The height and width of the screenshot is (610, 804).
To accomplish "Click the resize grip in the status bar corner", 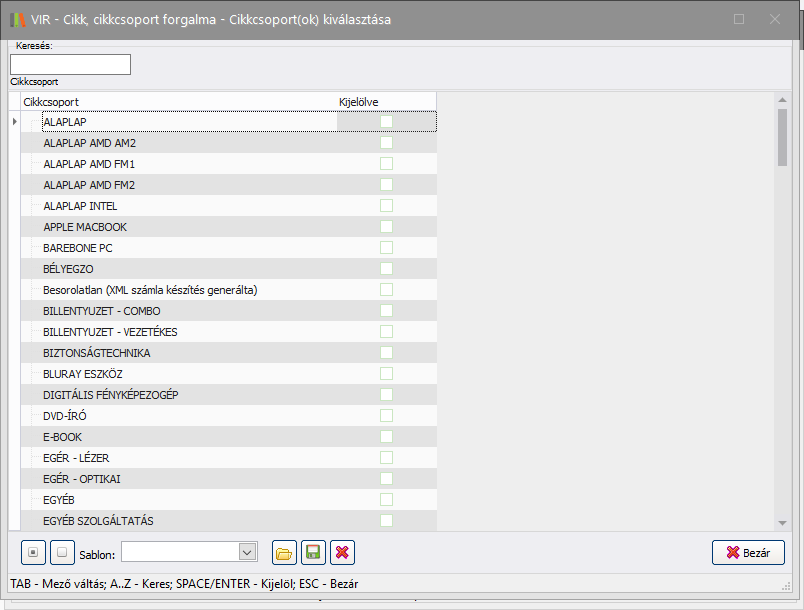I will (785, 585).
